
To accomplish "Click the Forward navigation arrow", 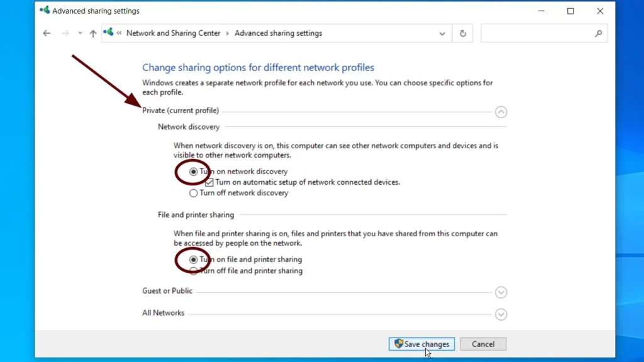I will coord(65,33).
